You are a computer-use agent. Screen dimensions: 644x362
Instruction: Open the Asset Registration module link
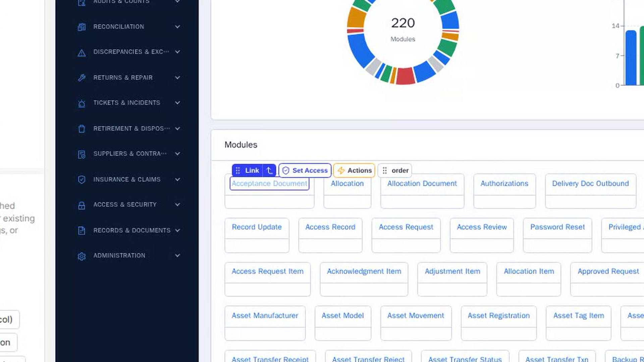point(499,316)
